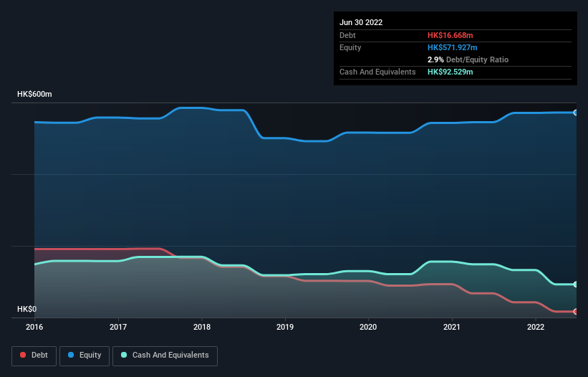588x377 pixels.
Task: Select the Equity line end marker at Jun 2022
Action: pyautogui.click(x=576, y=113)
